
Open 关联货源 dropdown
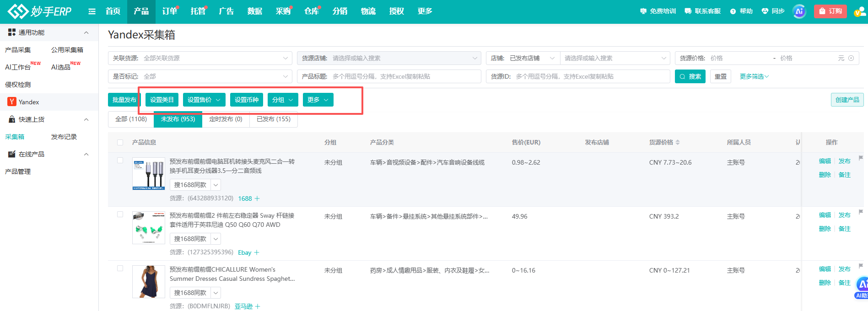click(x=200, y=58)
